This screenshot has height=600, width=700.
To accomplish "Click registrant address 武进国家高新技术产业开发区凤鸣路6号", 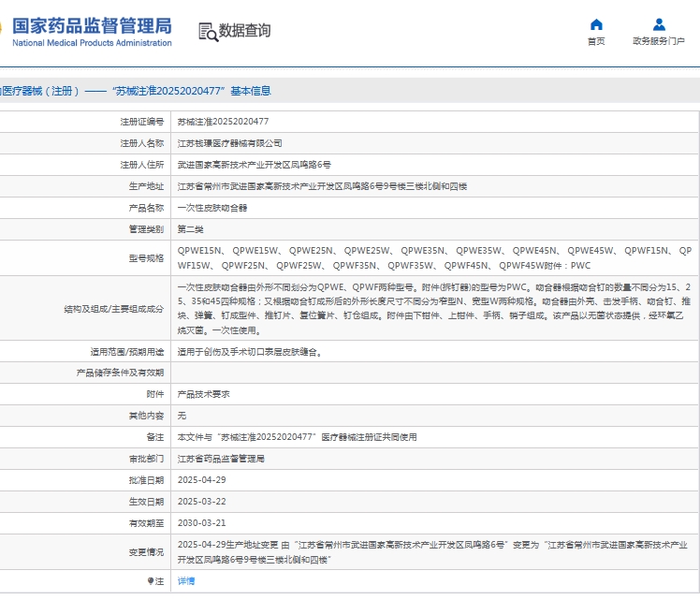I will coord(255,165).
